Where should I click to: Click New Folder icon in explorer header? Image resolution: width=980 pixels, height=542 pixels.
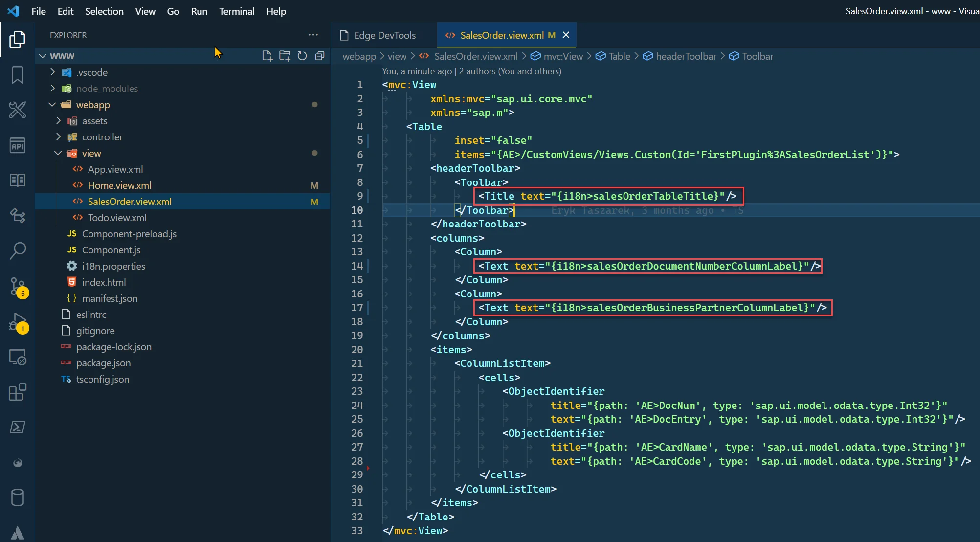click(284, 56)
